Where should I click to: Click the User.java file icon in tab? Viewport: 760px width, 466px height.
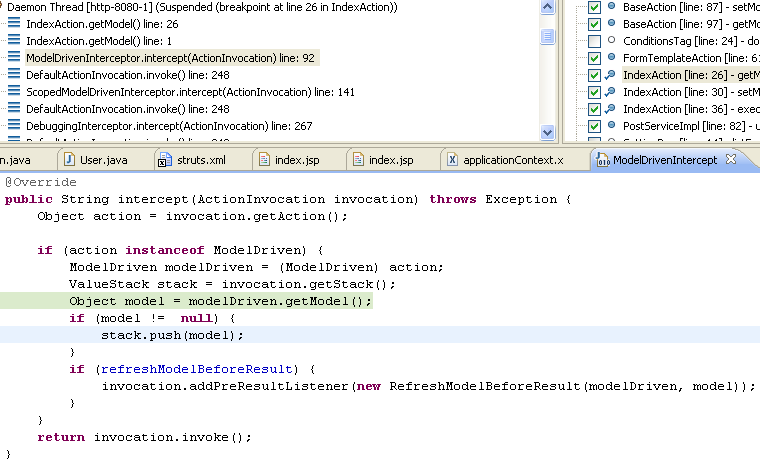69,160
